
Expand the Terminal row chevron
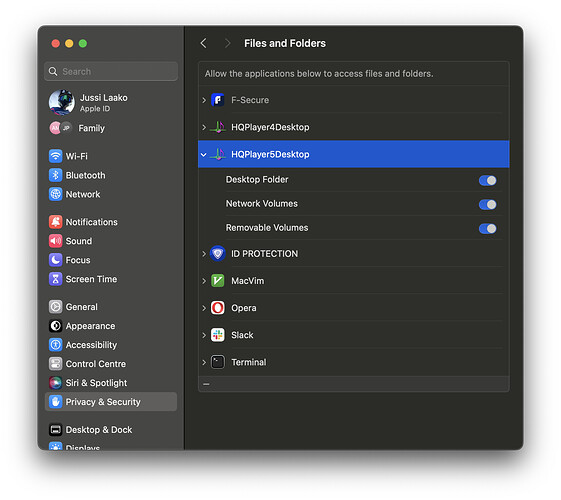204,363
